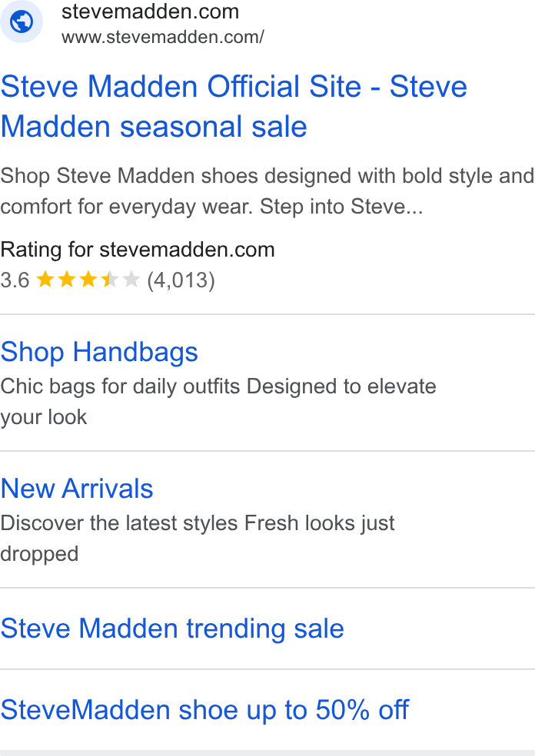
Task: Open the New Arrivals sitelink
Action: pyautogui.click(x=77, y=489)
